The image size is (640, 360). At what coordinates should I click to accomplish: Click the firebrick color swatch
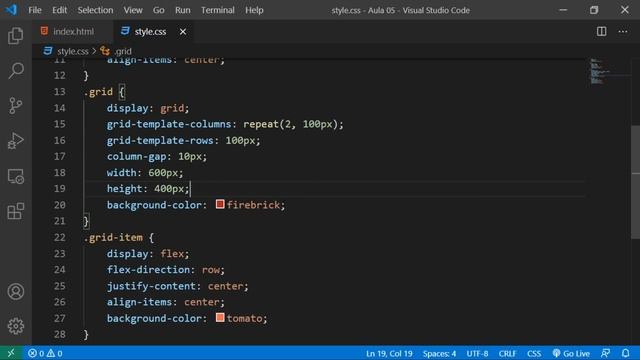coord(220,204)
